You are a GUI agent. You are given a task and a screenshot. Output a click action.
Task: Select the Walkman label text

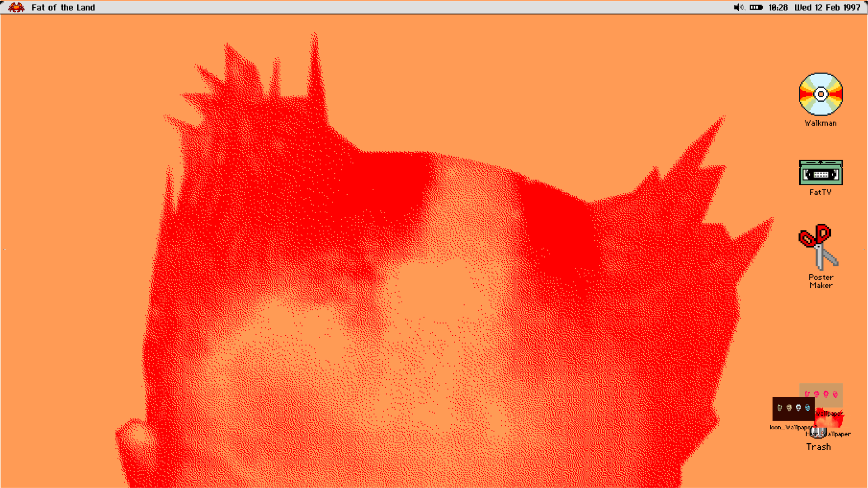click(821, 123)
